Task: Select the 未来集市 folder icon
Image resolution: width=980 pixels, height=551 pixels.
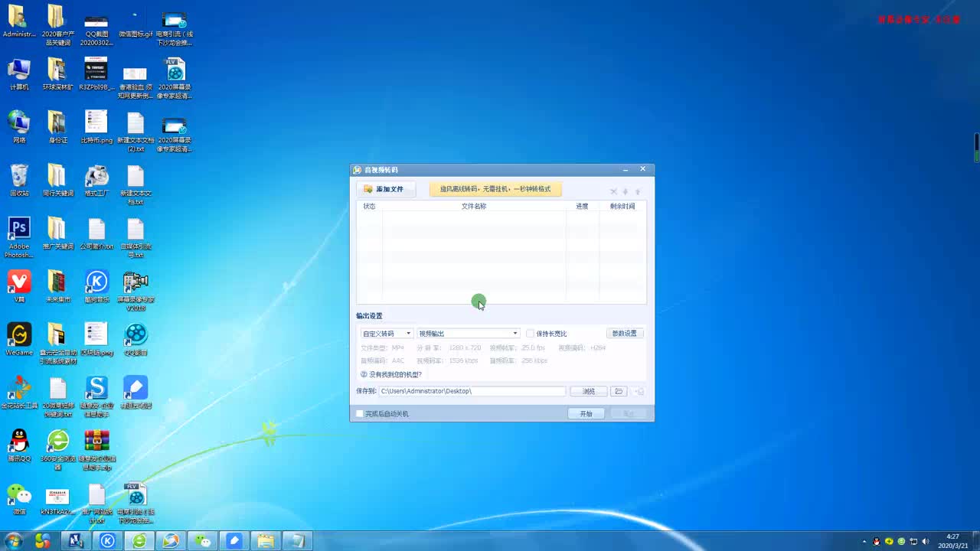Action: pos(58,286)
